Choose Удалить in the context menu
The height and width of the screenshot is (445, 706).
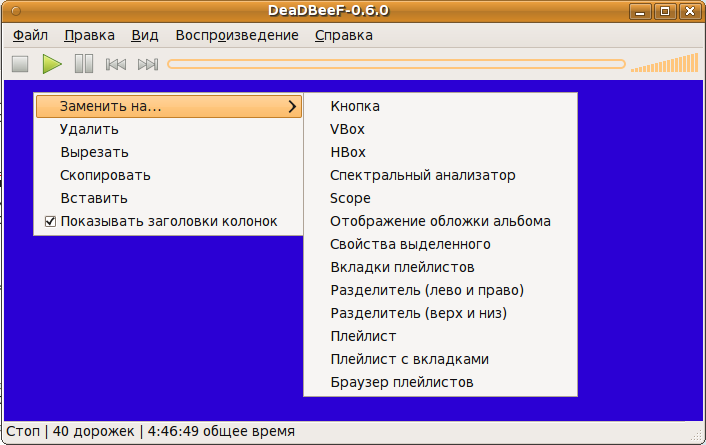[168, 129]
